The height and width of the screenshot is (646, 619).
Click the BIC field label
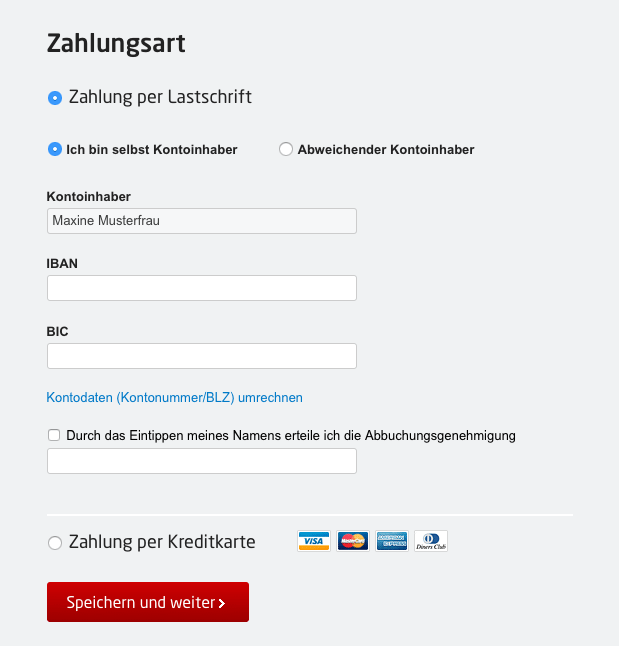pos(57,331)
